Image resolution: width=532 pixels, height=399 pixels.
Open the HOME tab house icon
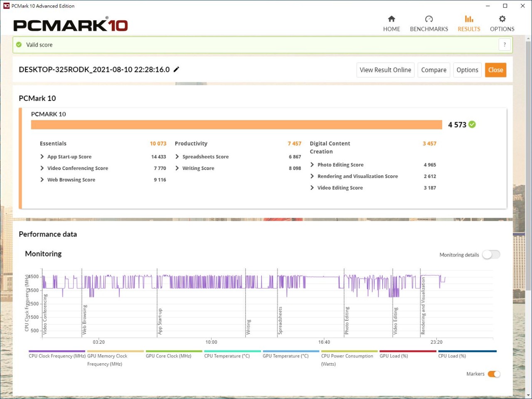pyautogui.click(x=392, y=19)
